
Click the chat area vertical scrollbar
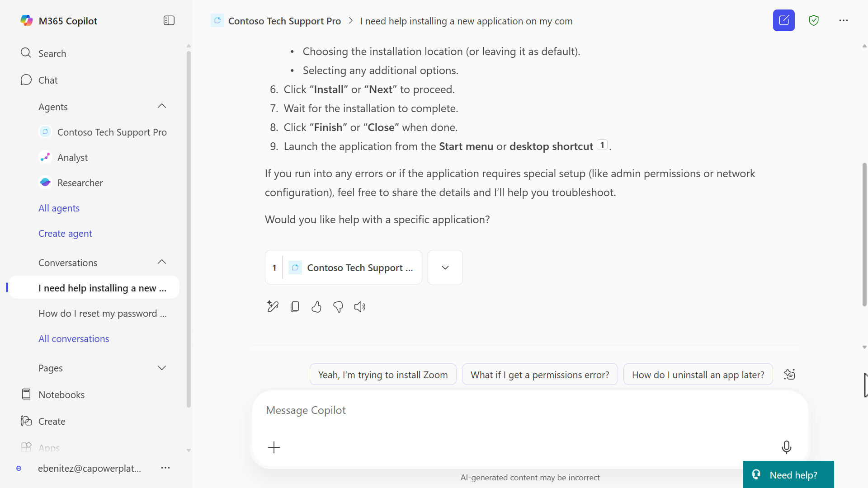click(x=864, y=235)
